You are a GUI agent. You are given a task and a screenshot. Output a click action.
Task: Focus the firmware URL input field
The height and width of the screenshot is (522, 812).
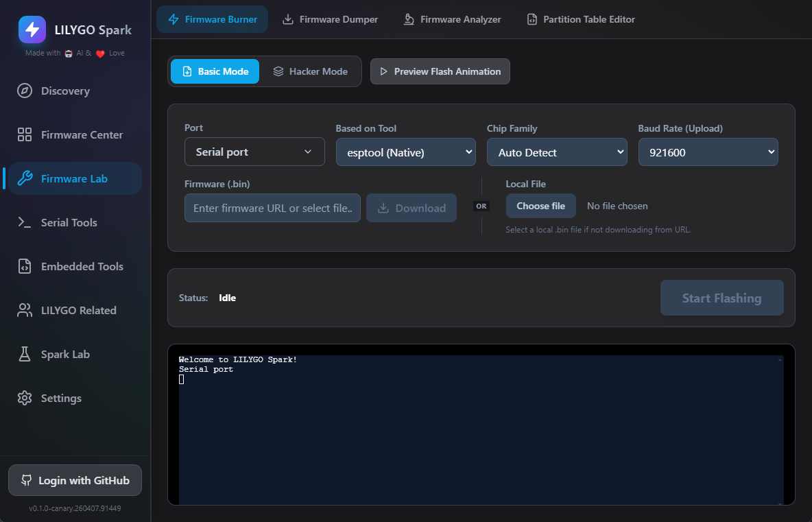click(272, 208)
